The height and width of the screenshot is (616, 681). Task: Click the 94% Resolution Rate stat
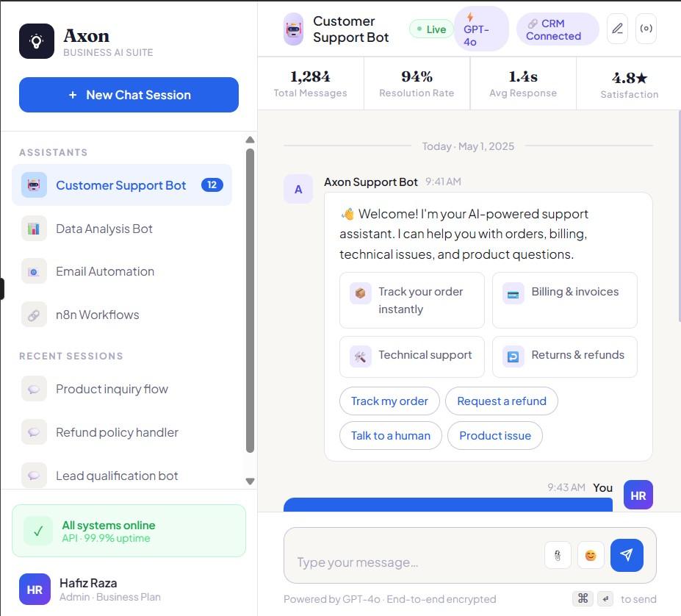(x=417, y=84)
